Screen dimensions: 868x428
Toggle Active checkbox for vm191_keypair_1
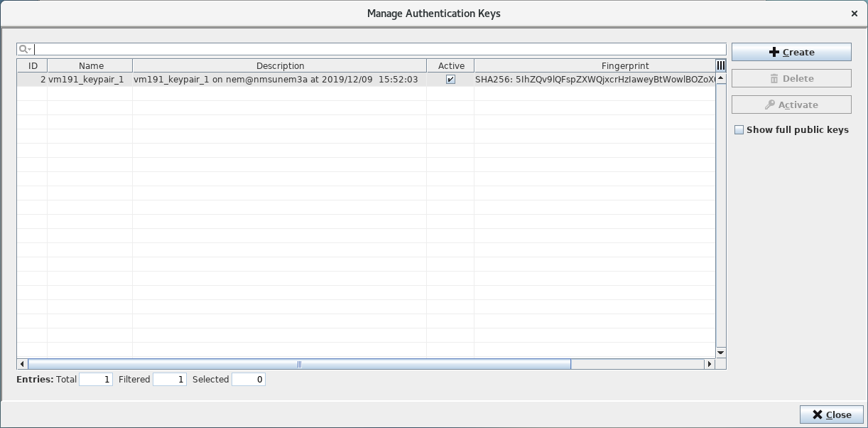(x=450, y=80)
